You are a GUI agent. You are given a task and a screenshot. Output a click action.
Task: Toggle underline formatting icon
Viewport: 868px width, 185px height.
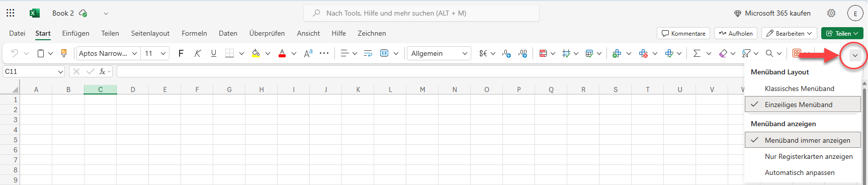coord(214,53)
